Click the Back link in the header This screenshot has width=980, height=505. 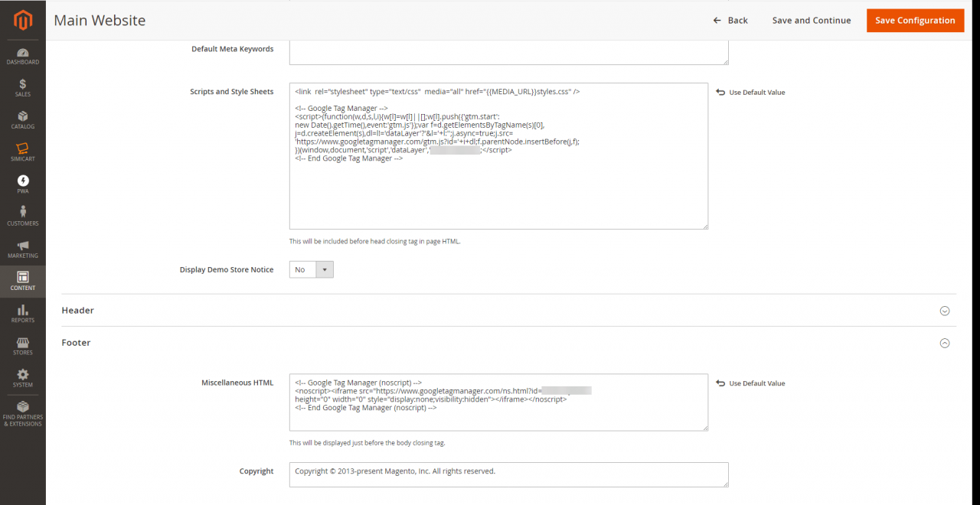click(x=730, y=20)
